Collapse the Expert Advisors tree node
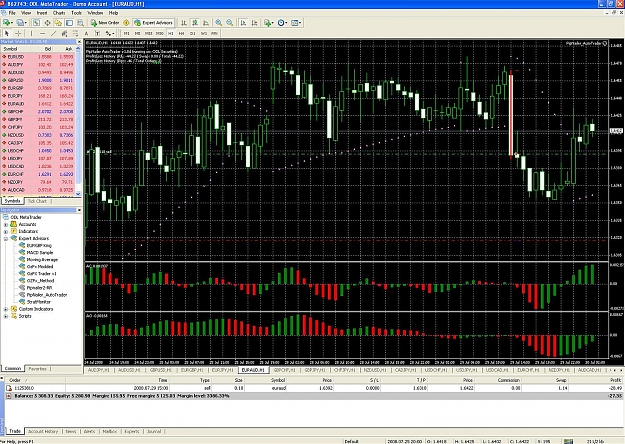This screenshot has height=444, width=625. point(6,238)
